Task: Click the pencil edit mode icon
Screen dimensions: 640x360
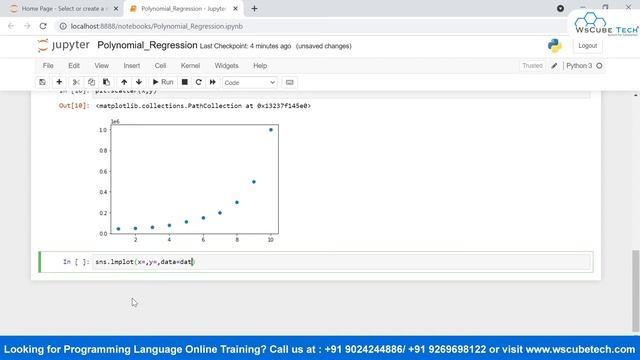Action: (x=554, y=66)
